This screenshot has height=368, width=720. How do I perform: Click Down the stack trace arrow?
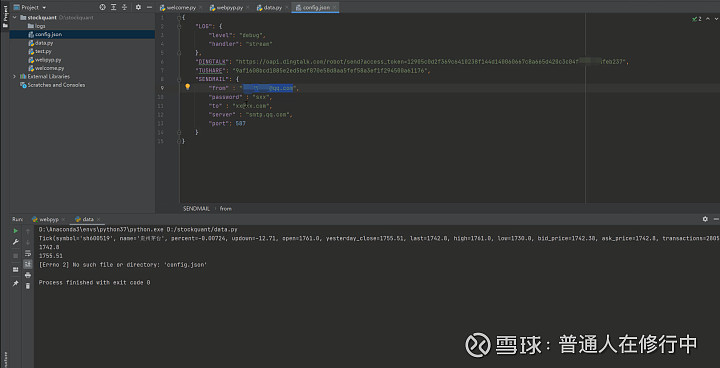pos(28,242)
